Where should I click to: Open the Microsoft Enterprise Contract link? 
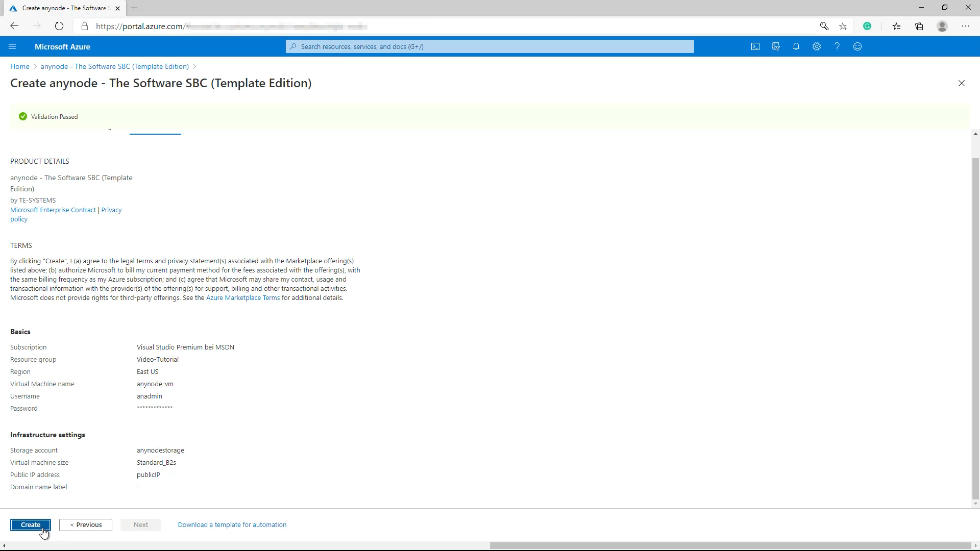[x=53, y=210]
